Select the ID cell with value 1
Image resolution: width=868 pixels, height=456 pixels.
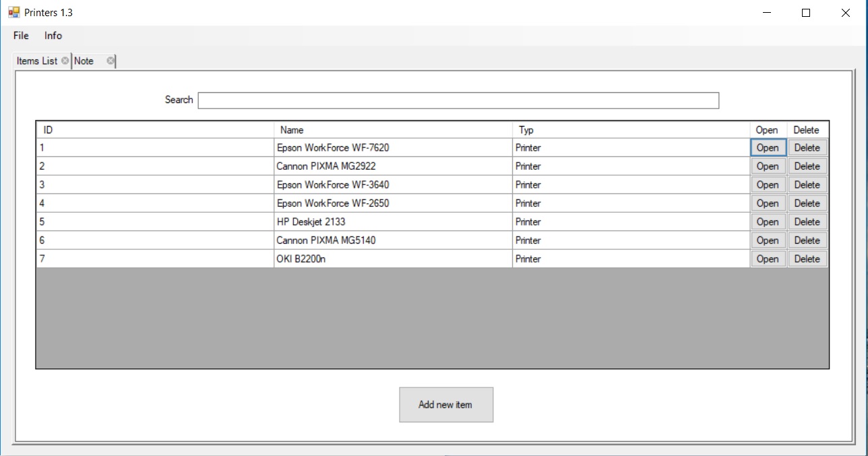tap(155, 148)
